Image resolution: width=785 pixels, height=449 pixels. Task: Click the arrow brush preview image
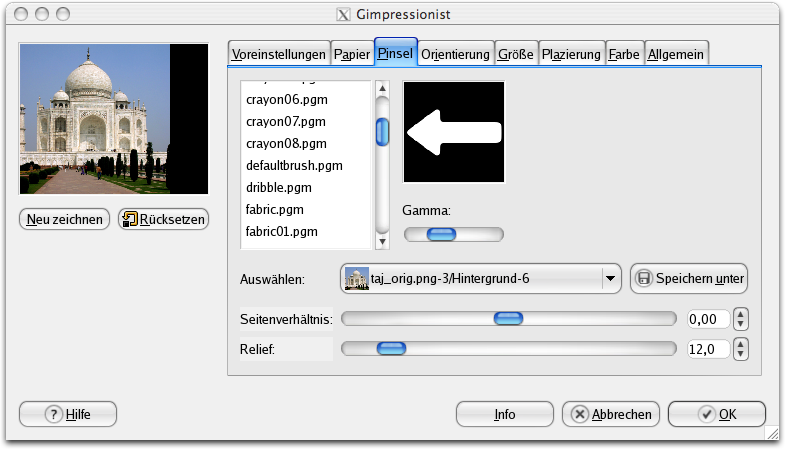[454, 132]
